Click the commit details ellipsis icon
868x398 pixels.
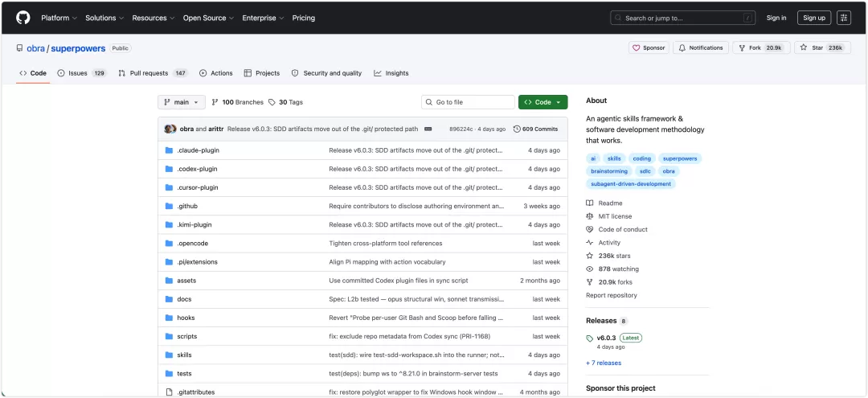[428, 129]
